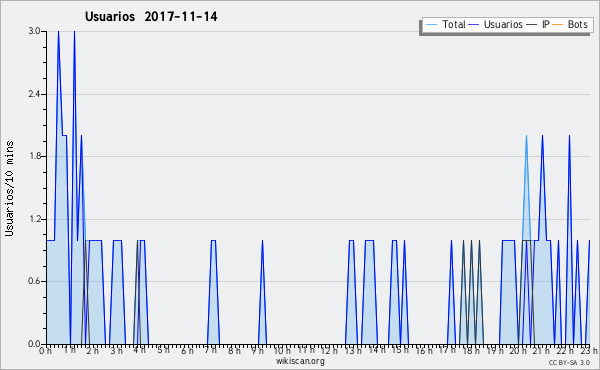This screenshot has height=370, width=600.
Task: Click the y-axis value '1.2'
Action: 35,219
